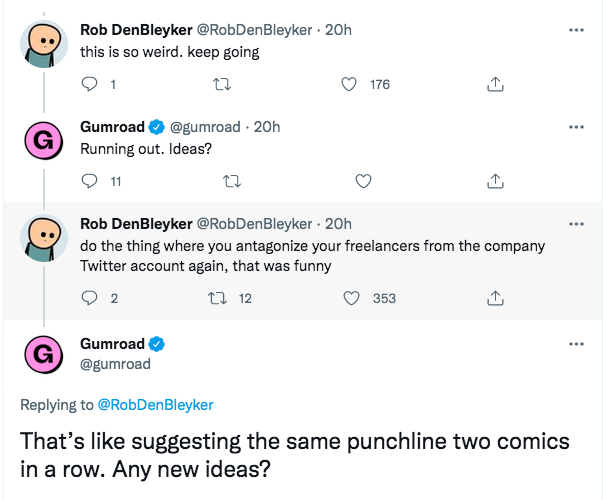603x500 pixels.
Task: Open more options on Gumroad's "Running out" tweet
Action: pyautogui.click(x=575, y=127)
